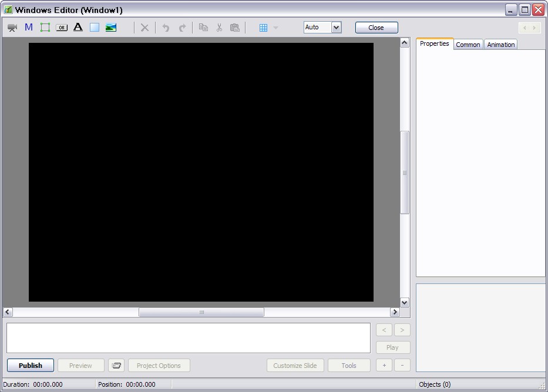548x392 pixels.
Task: Click the '-' button
Action: (x=402, y=366)
